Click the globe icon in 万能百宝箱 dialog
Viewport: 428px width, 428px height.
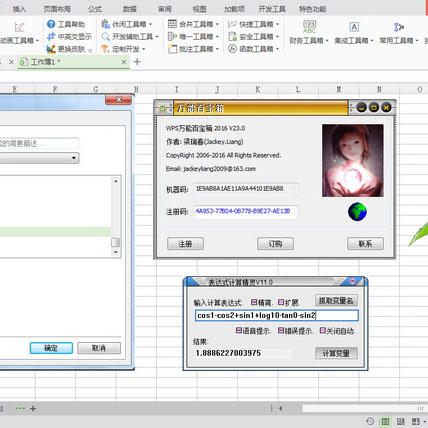point(357,212)
